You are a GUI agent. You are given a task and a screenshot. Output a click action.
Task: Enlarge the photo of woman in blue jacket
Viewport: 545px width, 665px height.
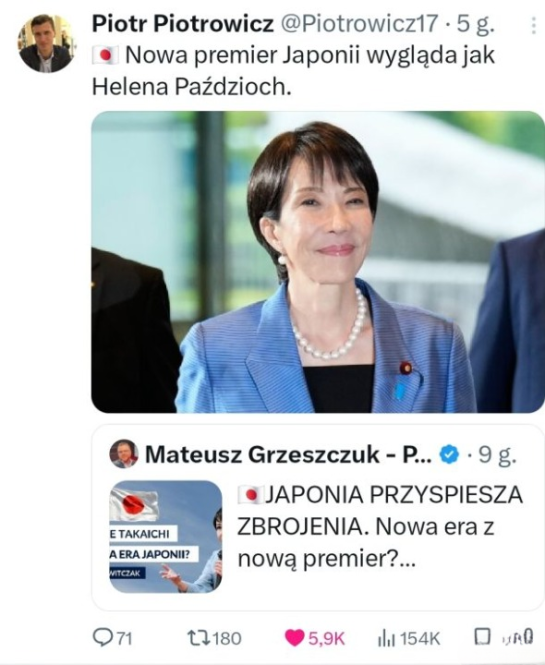click(318, 262)
